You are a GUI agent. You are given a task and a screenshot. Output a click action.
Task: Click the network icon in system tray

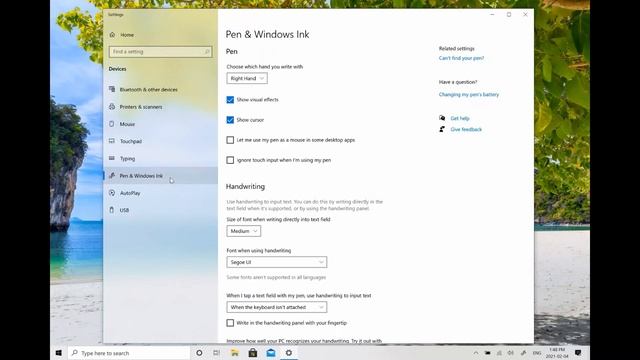click(x=499, y=353)
